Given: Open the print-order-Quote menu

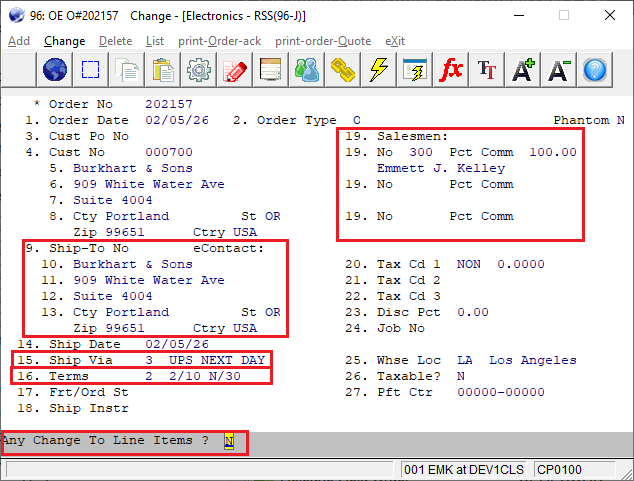Looking at the screenshot, I should click(x=323, y=41).
